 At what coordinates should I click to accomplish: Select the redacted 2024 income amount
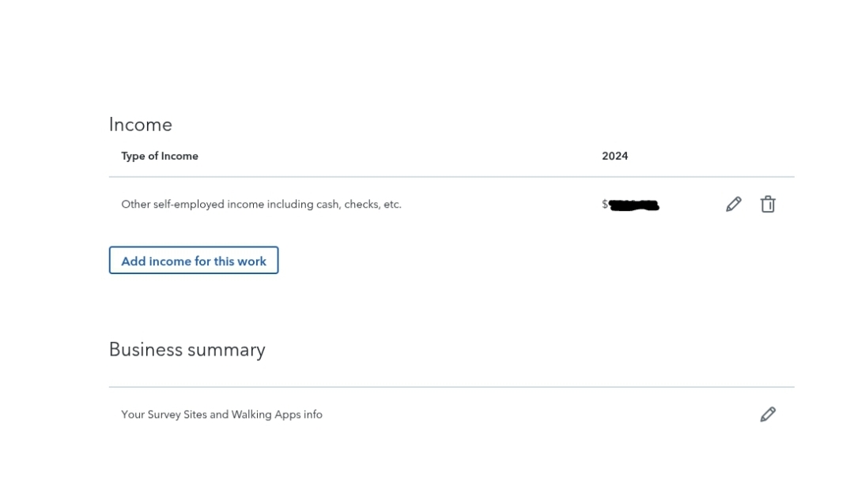coord(633,205)
